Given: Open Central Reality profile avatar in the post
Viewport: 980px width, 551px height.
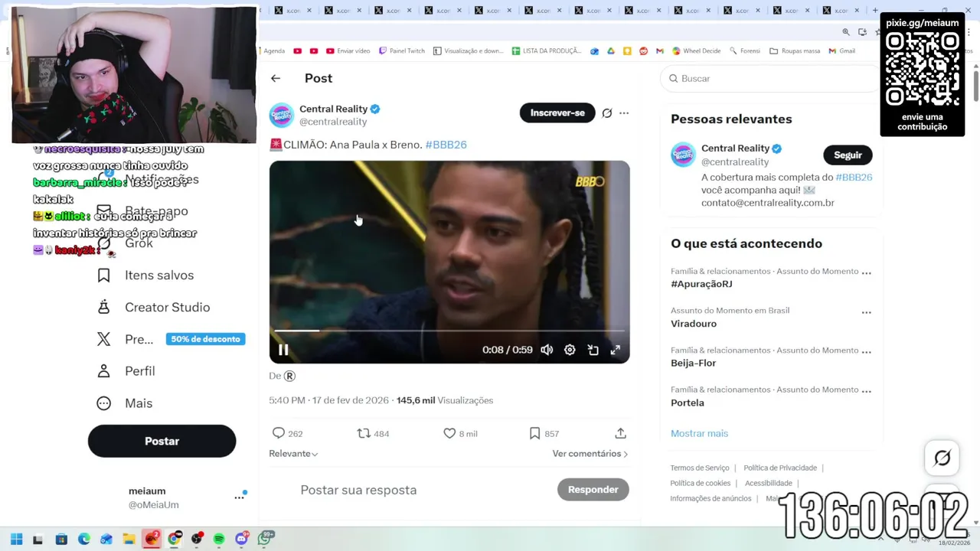Looking at the screenshot, I should click(x=281, y=115).
